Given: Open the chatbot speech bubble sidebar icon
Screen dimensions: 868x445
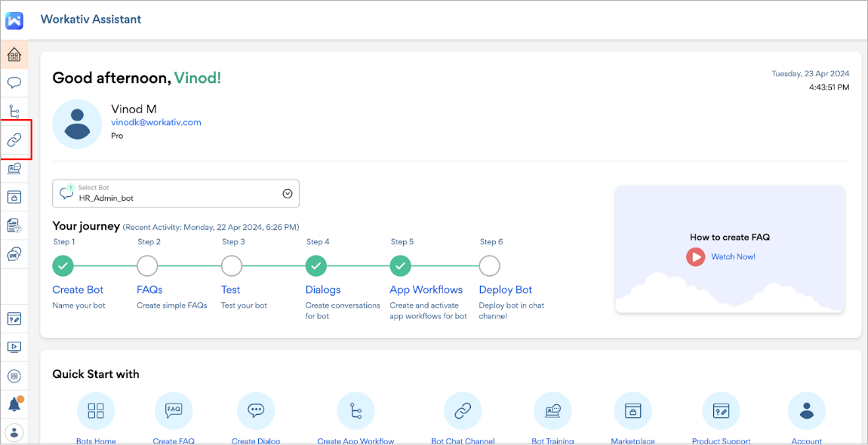Looking at the screenshot, I should pyautogui.click(x=14, y=83).
